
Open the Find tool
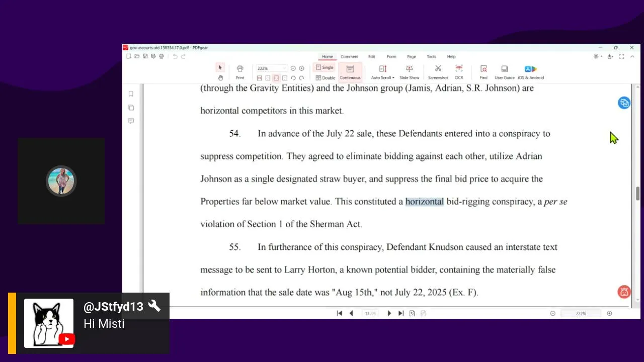click(x=484, y=71)
